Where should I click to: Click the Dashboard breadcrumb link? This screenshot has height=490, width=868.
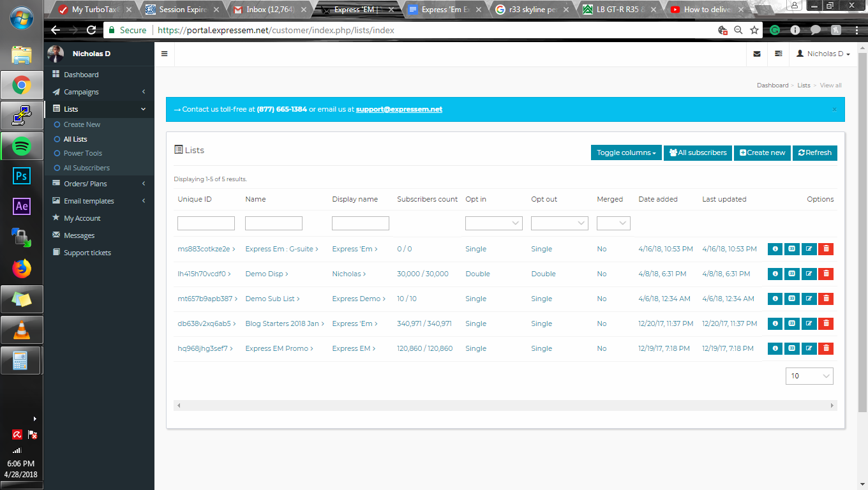(772, 85)
